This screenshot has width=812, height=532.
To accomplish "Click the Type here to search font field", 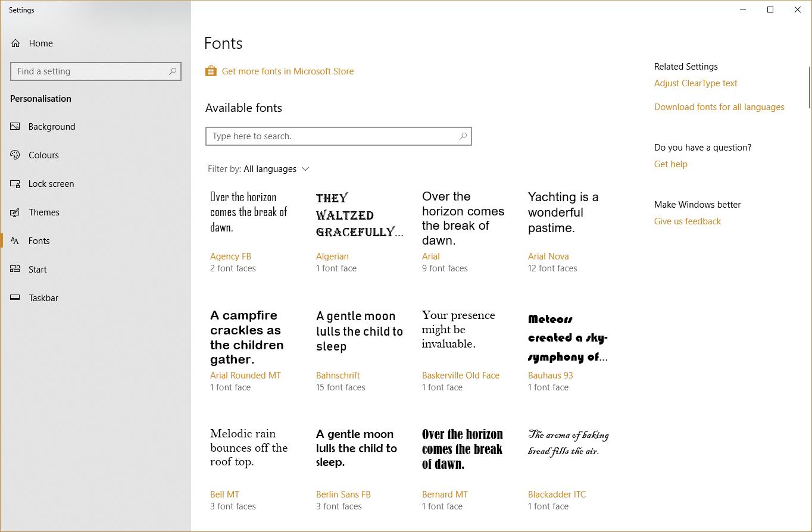I will tap(333, 136).
